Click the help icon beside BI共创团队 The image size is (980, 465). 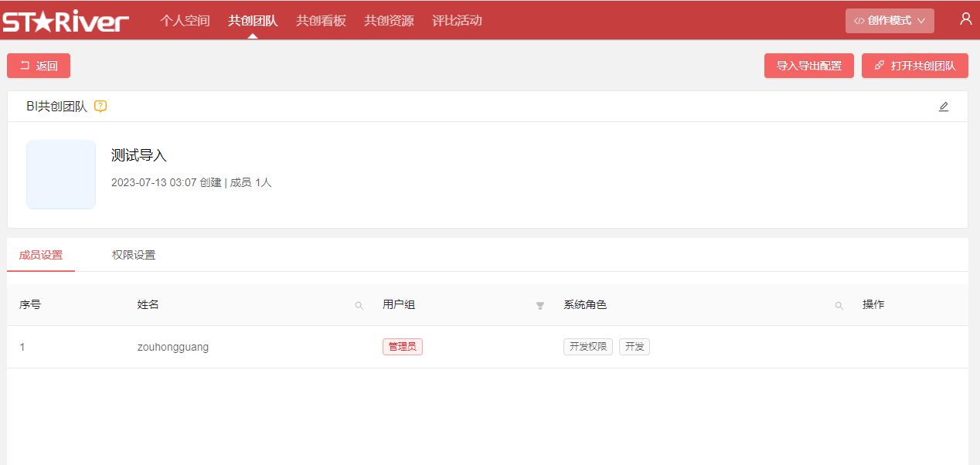coord(100,107)
